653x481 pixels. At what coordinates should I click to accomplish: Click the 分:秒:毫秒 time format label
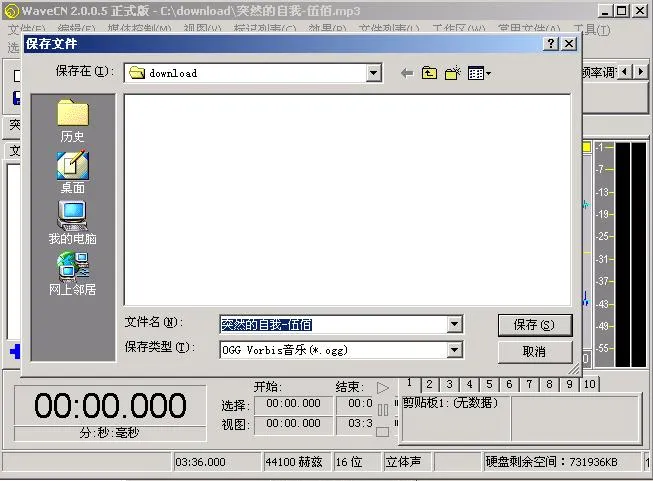click(110, 433)
